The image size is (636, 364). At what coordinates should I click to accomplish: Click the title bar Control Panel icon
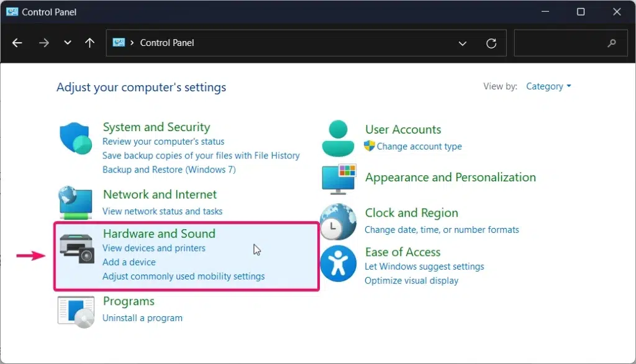point(12,12)
